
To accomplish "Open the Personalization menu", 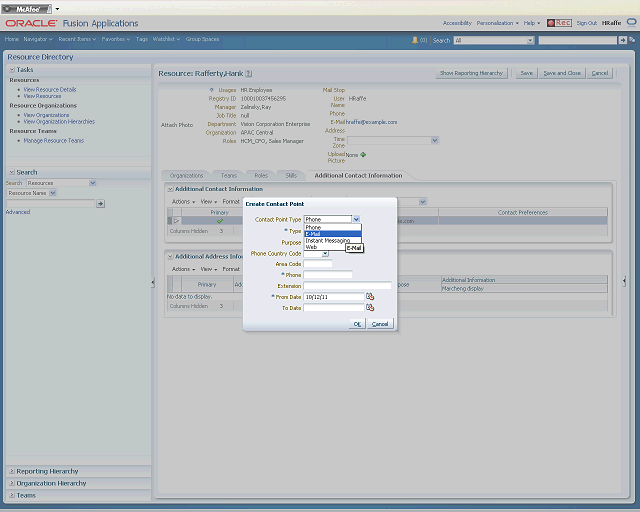I will click(498, 23).
